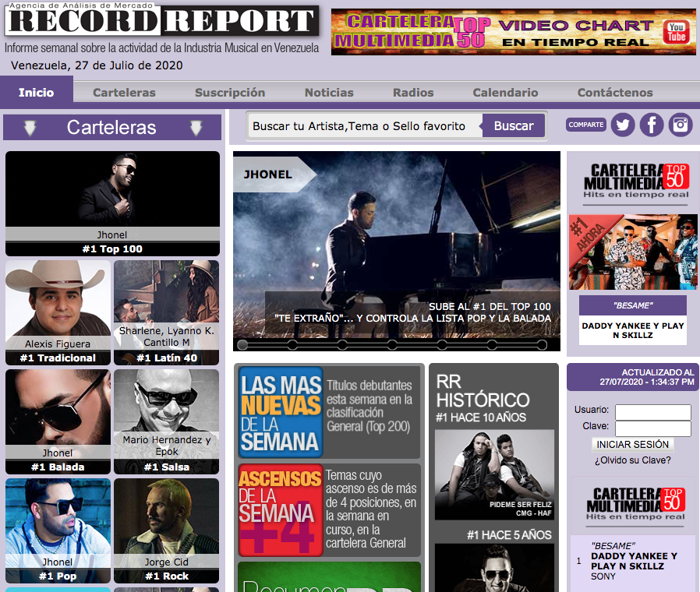Open Alexis Figuera #1 Tradicional thumbnail
This screenshot has width=700, height=592.
[x=58, y=312]
